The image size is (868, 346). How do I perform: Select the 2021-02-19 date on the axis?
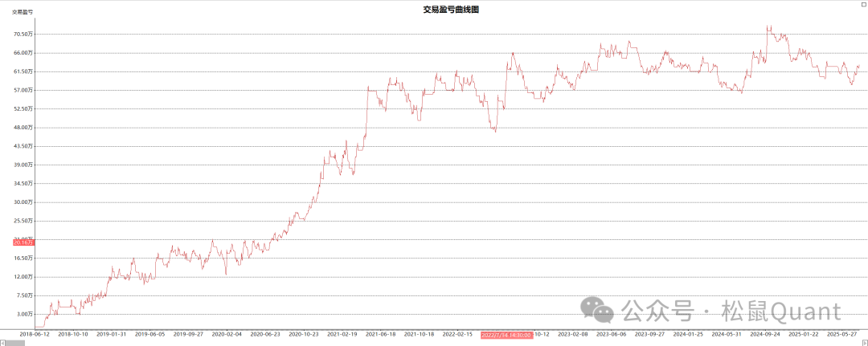click(x=342, y=334)
